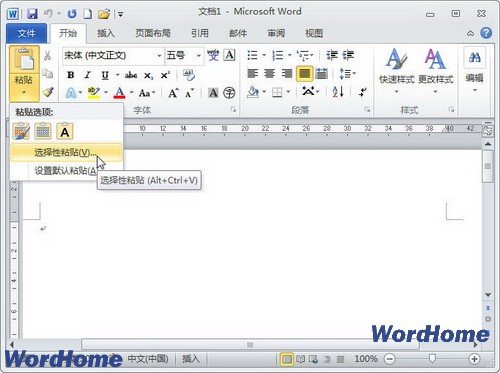This screenshot has height=373, width=500.
Task: Select the highlighted Justify alignment button
Action: (x=304, y=74)
